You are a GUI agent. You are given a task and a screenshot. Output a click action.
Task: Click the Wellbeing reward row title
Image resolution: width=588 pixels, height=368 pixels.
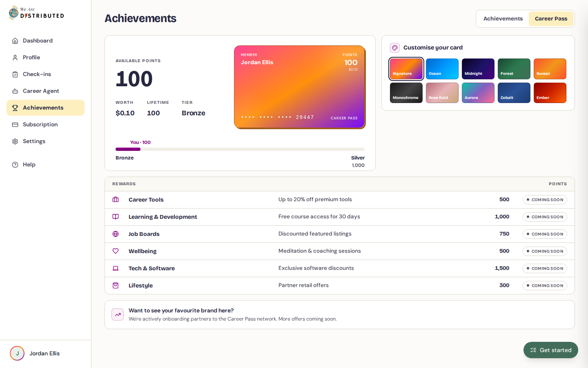[x=143, y=251]
